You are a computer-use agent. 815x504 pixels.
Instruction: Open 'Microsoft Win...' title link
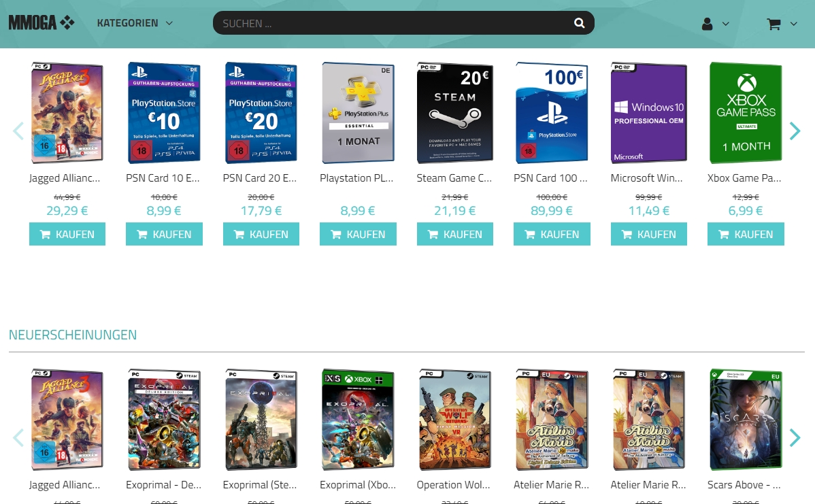[646, 178]
